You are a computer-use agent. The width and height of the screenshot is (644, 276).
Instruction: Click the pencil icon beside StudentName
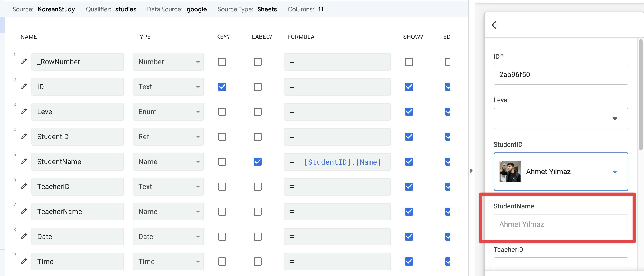coord(24,161)
